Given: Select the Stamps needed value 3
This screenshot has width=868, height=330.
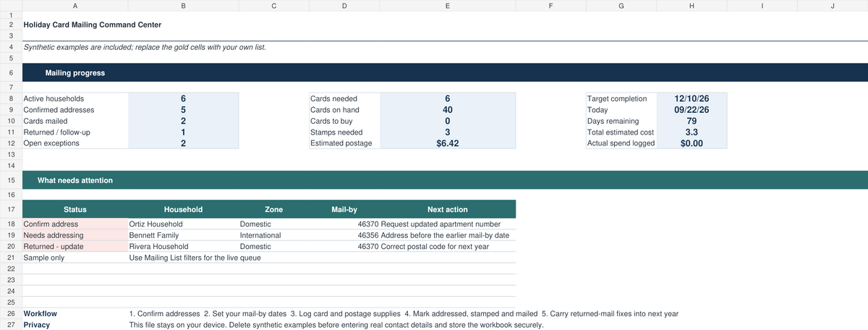Looking at the screenshot, I should (x=447, y=132).
